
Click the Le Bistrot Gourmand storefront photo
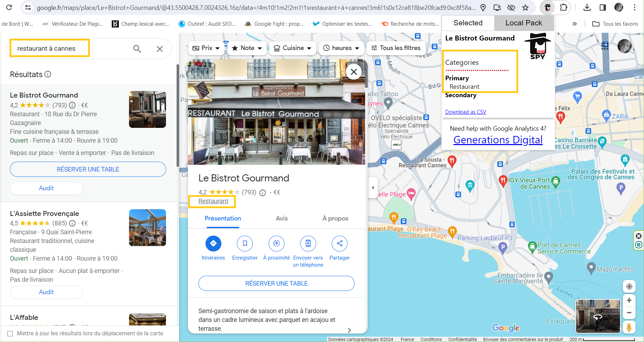(276, 112)
